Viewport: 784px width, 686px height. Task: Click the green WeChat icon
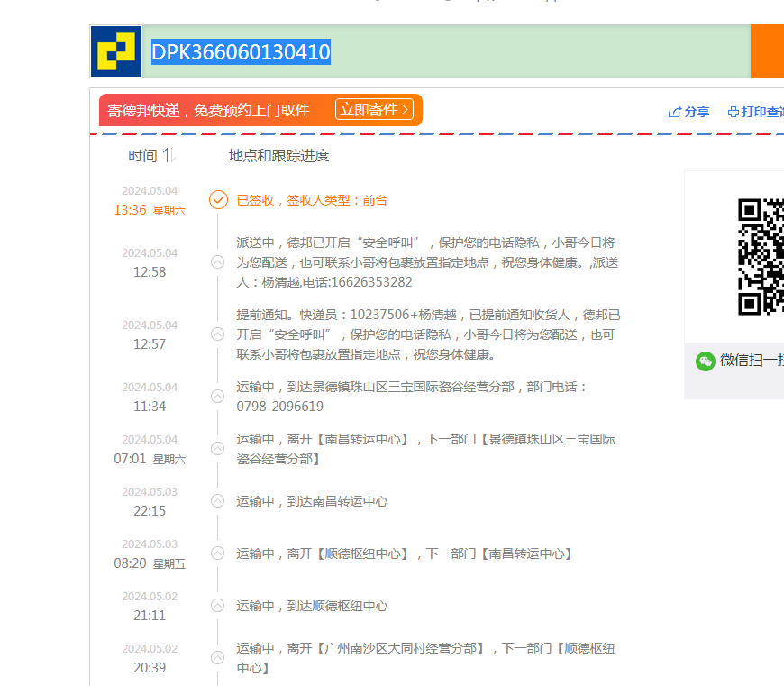[705, 361]
